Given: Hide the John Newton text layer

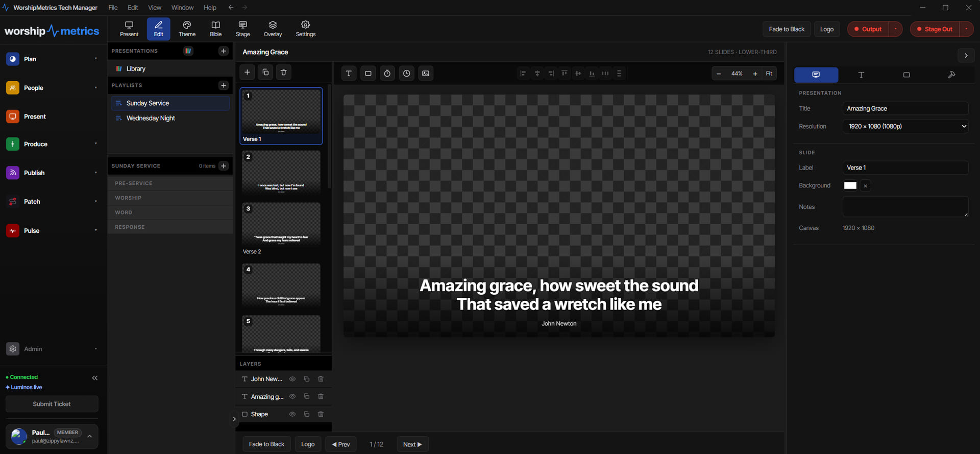Looking at the screenshot, I should point(292,379).
